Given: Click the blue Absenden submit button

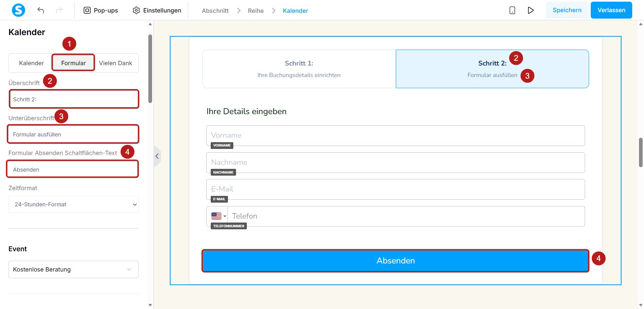Looking at the screenshot, I should [396, 261].
